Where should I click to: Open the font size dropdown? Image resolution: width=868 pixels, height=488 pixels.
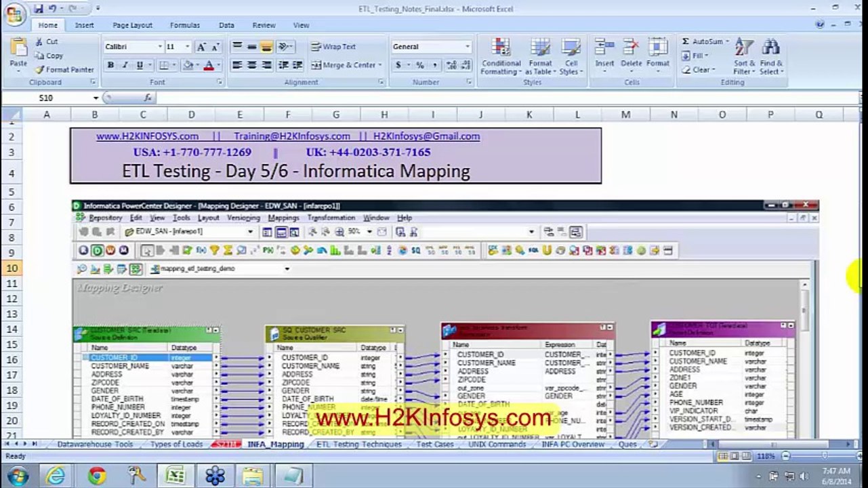tap(188, 47)
